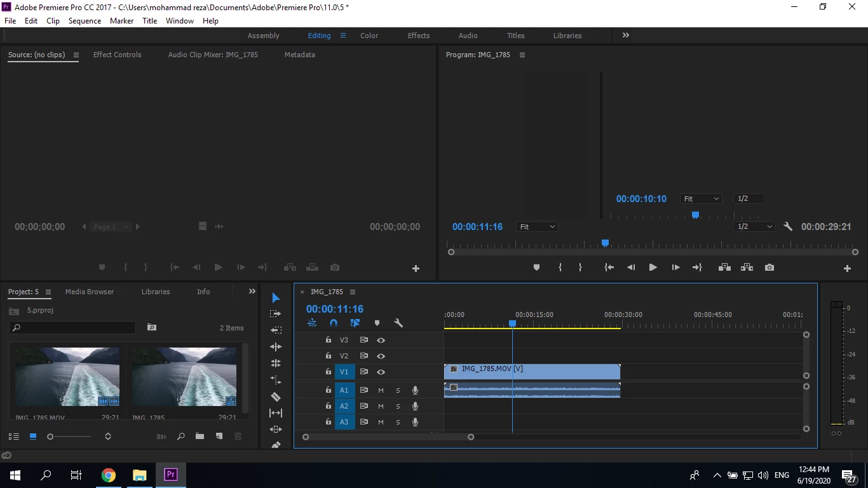Image resolution: width=868 pixels, height=488 pixels.
Task: Add a marker in the timeline header
Action: pos(377,323)
